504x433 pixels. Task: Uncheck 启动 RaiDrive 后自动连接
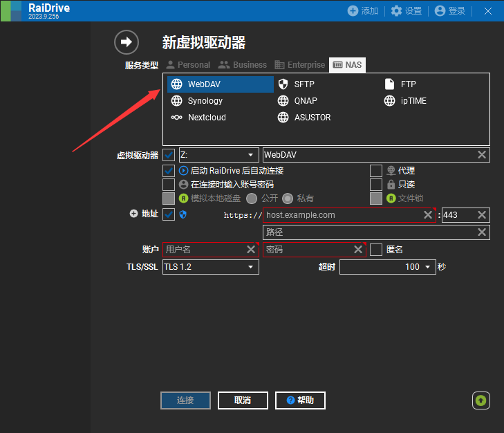coord(169,171)
